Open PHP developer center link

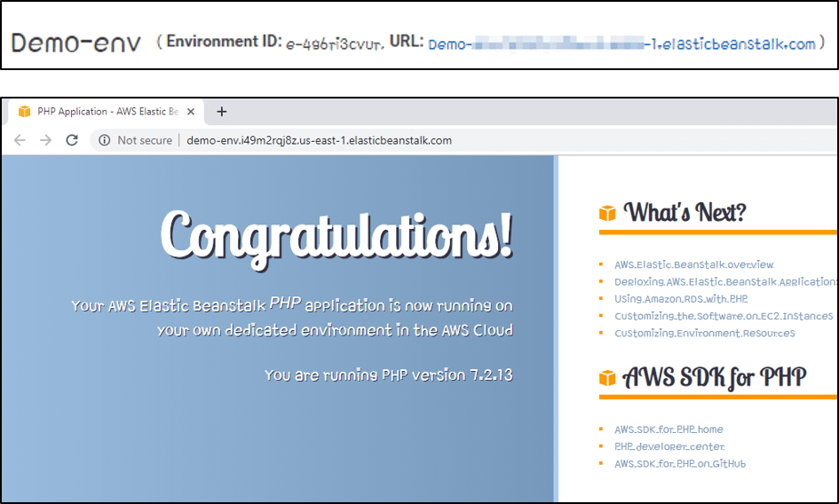pyautogui.click(x=669, y=446)
